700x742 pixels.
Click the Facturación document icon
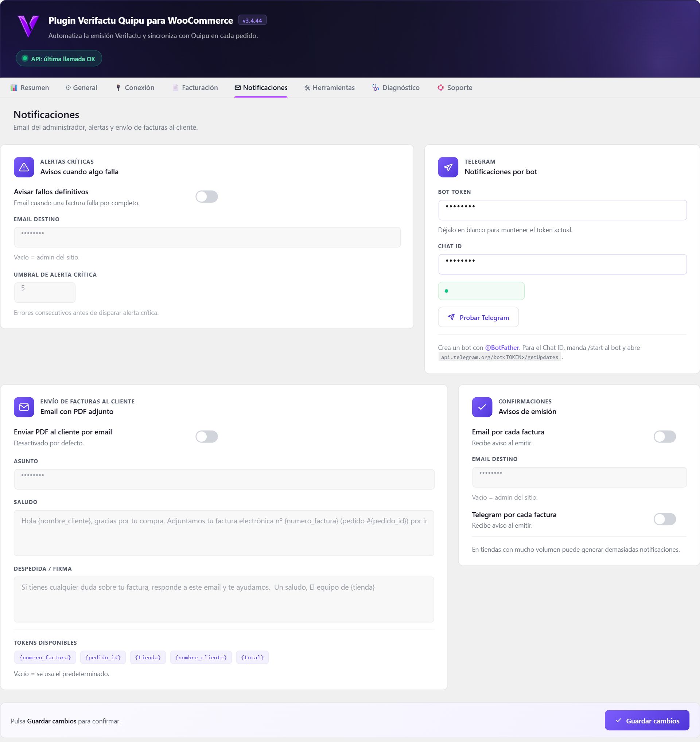(175, 88)
